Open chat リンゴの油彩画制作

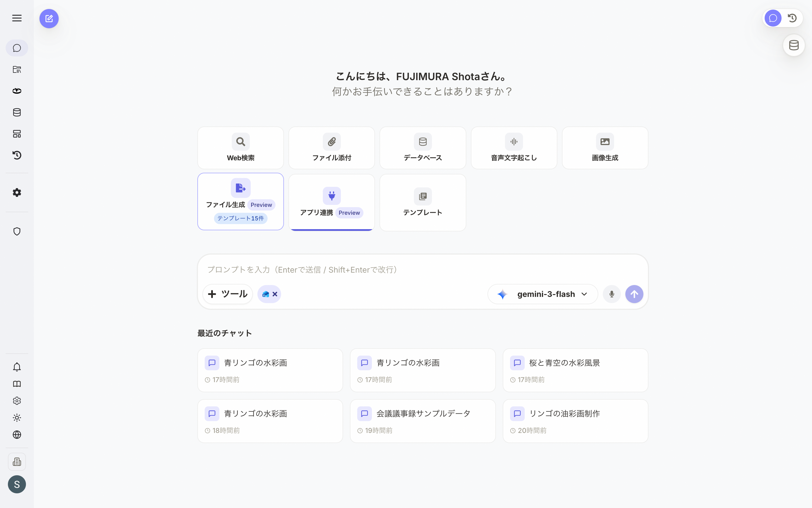tap(575, 421)
